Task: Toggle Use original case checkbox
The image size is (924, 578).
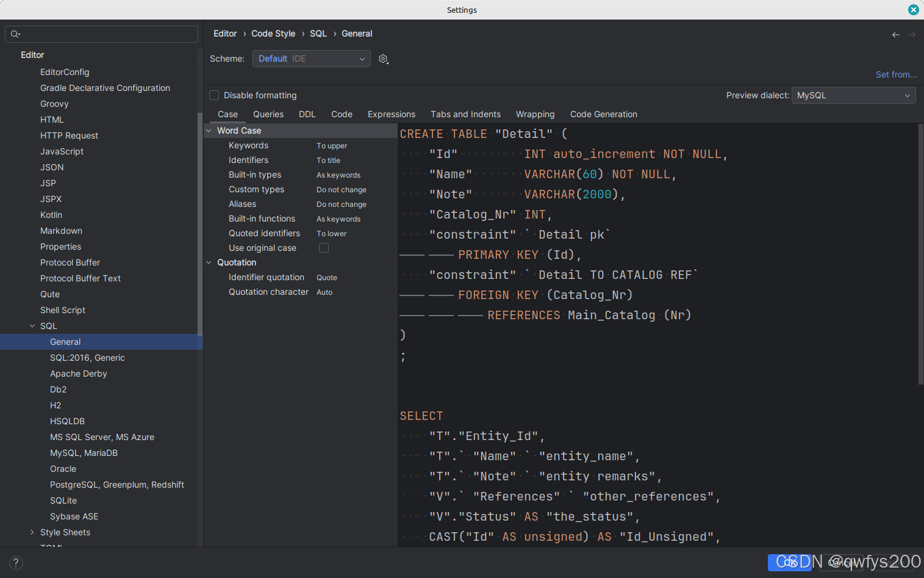Action: pyautogui.click(x=324, y=248)
